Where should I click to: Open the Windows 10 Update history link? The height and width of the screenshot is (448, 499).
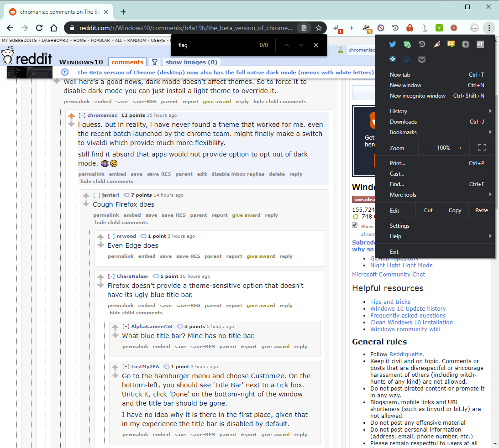(408, 308)
